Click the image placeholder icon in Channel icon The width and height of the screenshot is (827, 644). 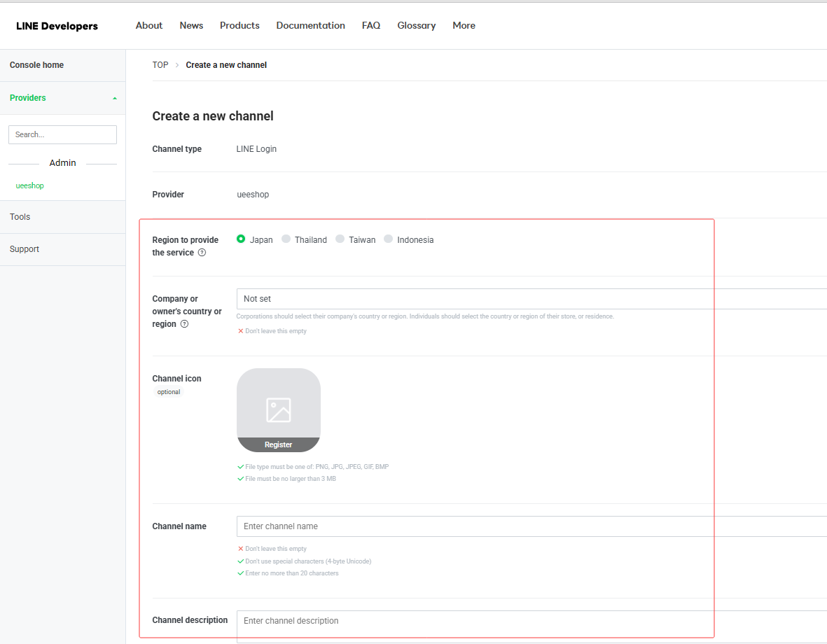(278, 410)
